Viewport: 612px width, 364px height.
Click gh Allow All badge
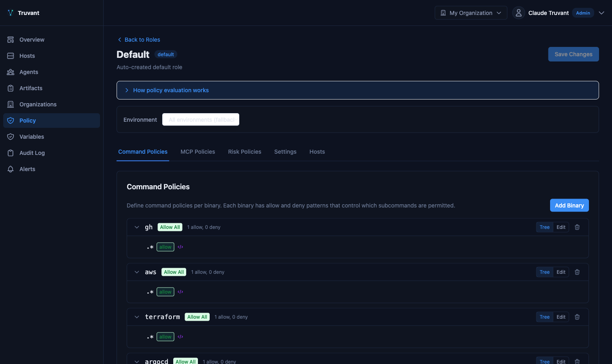tap(170, 227)
